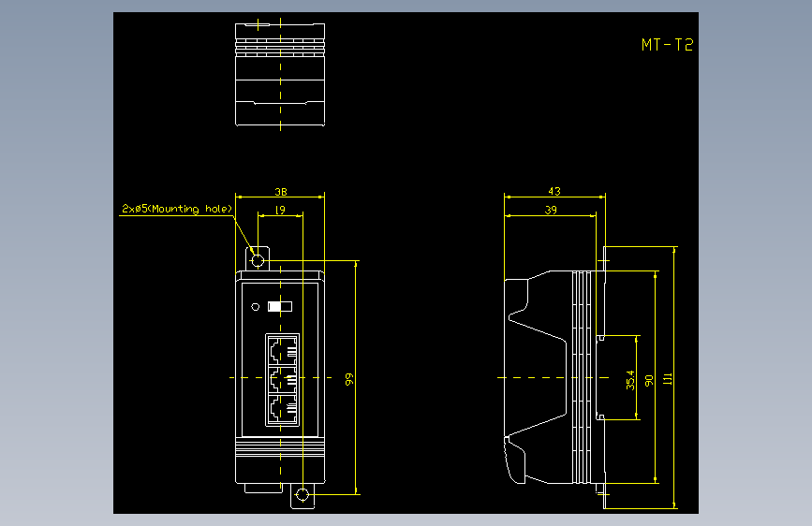Click the MT-T2 drawing title text

(667, 45)
